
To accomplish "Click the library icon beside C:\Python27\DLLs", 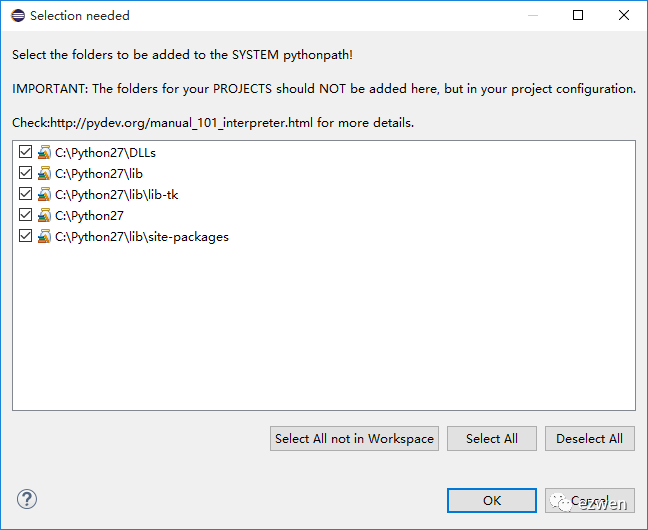I will 44,153.
